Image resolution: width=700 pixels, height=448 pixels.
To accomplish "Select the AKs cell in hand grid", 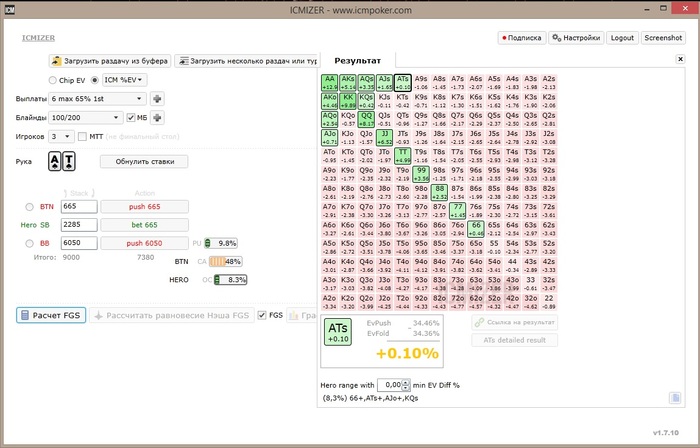I will coord(348,83).
